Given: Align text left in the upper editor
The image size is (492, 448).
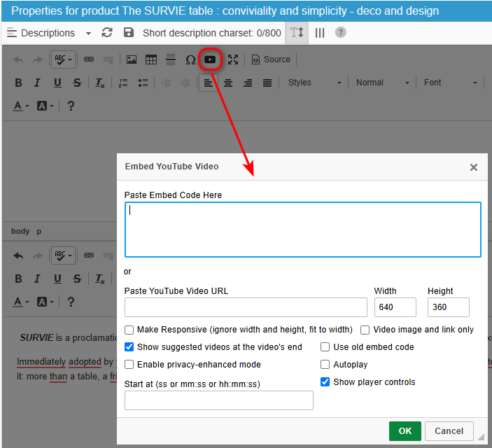Looking at the screenshot, I should 209,83.
